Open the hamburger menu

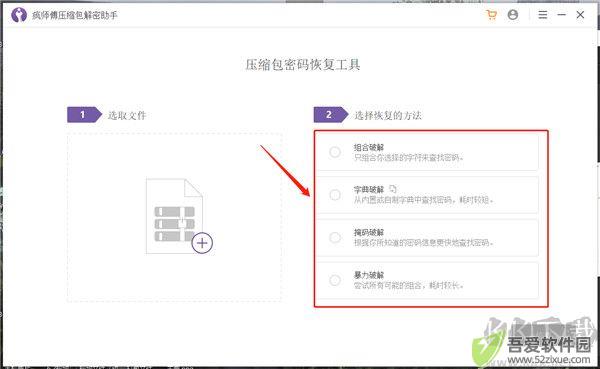(543, 15)
